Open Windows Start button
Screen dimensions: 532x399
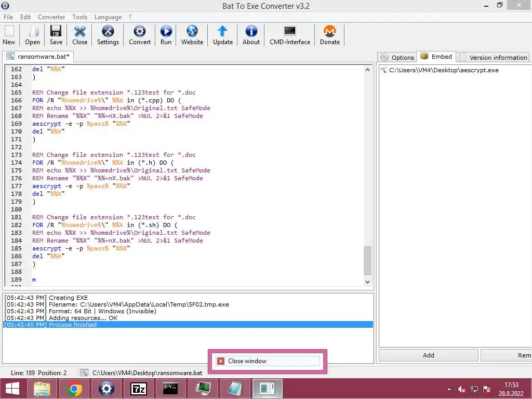point(12,389)
